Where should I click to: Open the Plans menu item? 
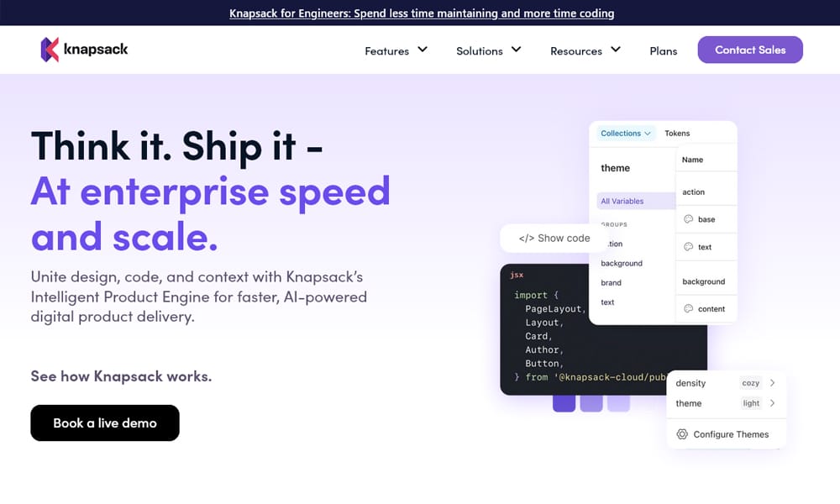tap(663, 50)
